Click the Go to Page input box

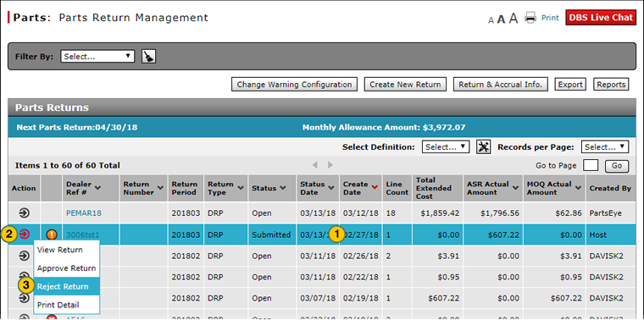point(591,165)
